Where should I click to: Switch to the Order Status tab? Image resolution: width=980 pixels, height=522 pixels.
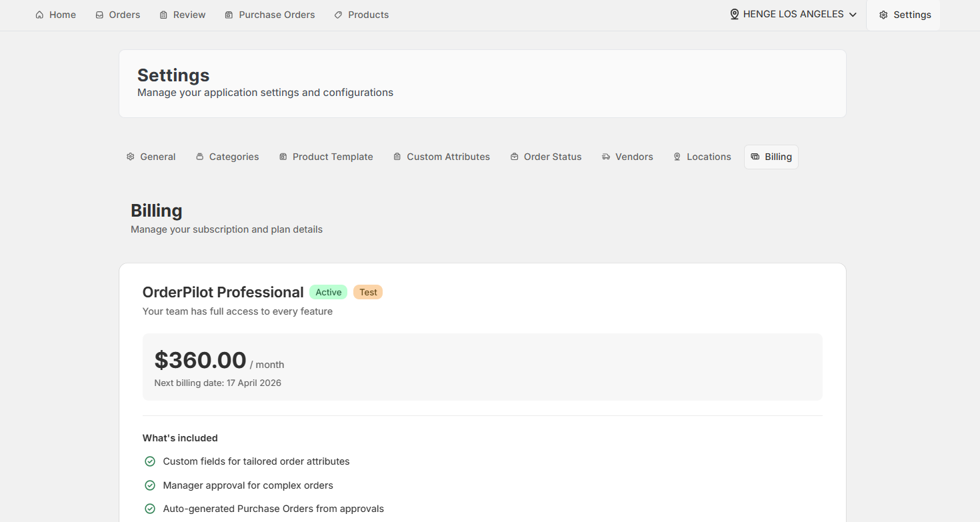(546, 157)
